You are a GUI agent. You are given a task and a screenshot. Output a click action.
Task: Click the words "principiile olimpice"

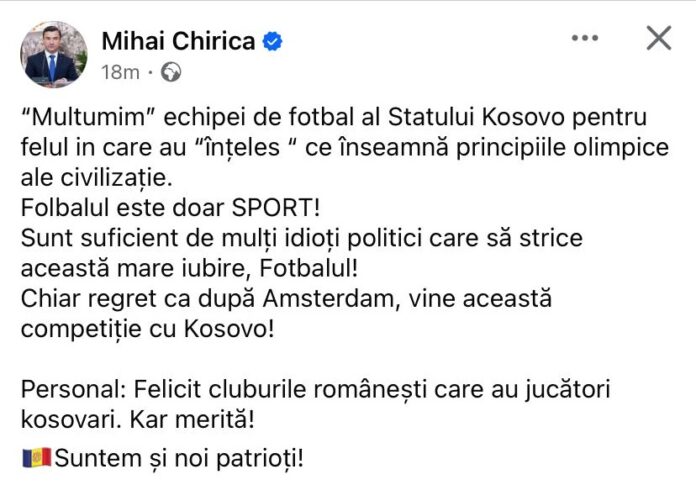coord(562,148)
